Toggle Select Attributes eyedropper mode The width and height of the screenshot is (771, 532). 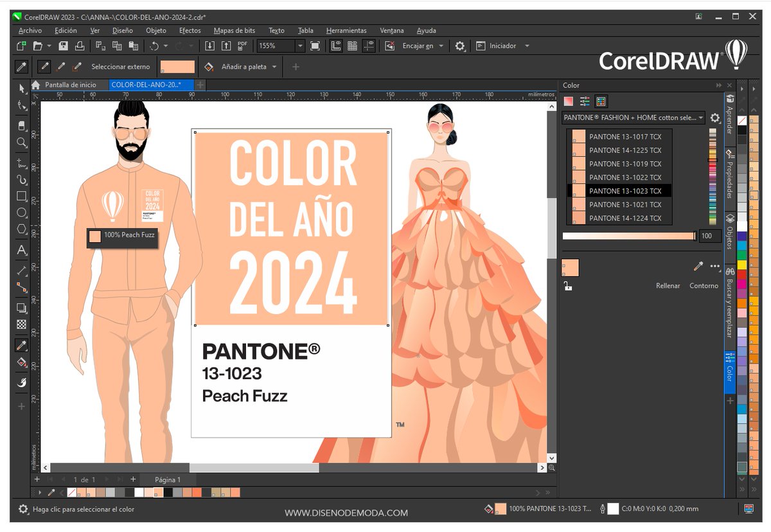(x=22, y=66)
